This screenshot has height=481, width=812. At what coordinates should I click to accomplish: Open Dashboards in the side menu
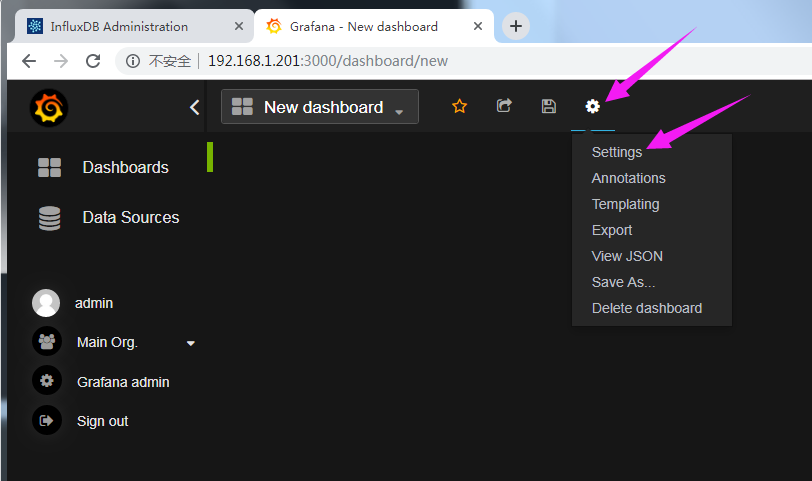pos(125,167)
